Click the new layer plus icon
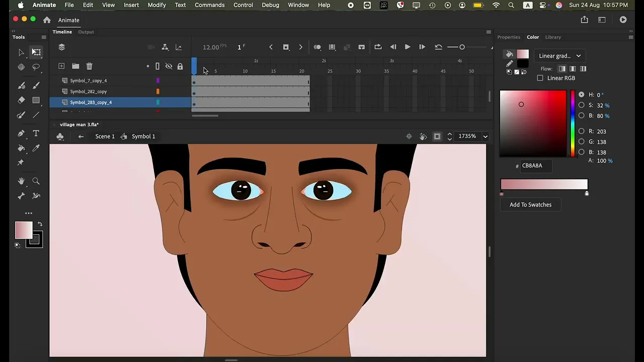The height and width of the screenshot is (362, 644). click(x=61, y=66)
